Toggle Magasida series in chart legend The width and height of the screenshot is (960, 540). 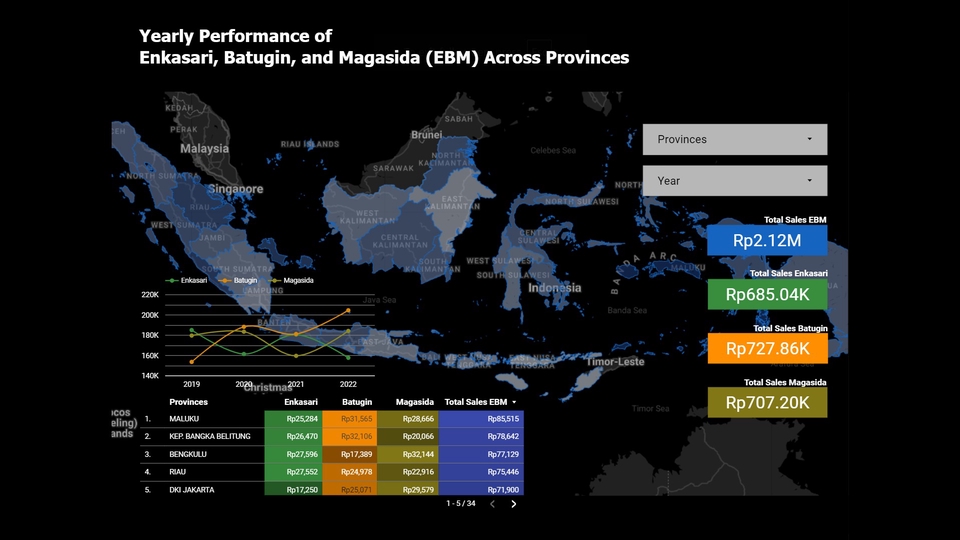[x=292, y=280]
